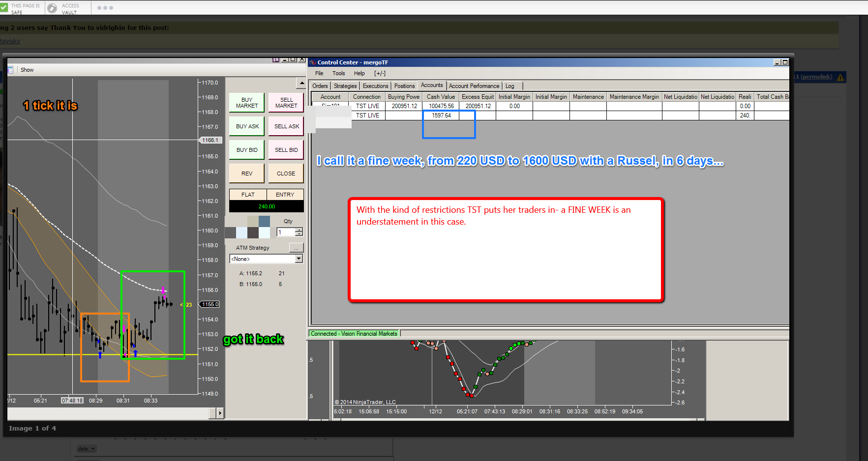Click the Show item in chart toolbar
This screenshot has width=868, height=461.
27,70
